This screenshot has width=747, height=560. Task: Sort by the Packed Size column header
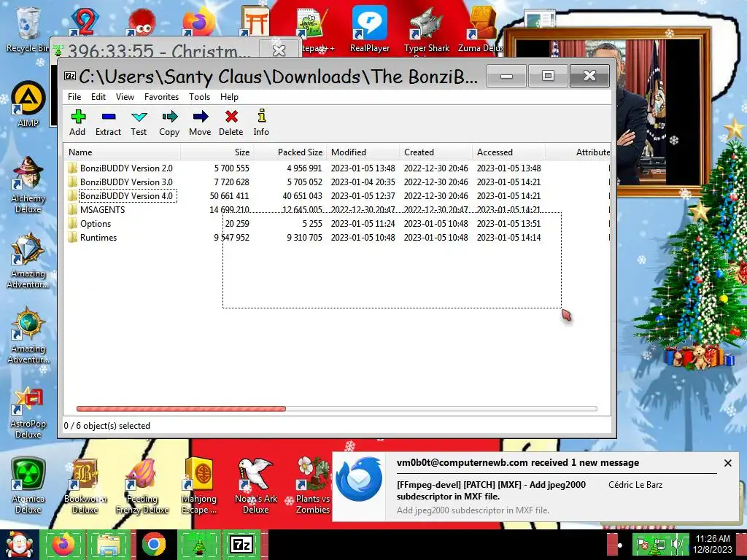[290, 152]
